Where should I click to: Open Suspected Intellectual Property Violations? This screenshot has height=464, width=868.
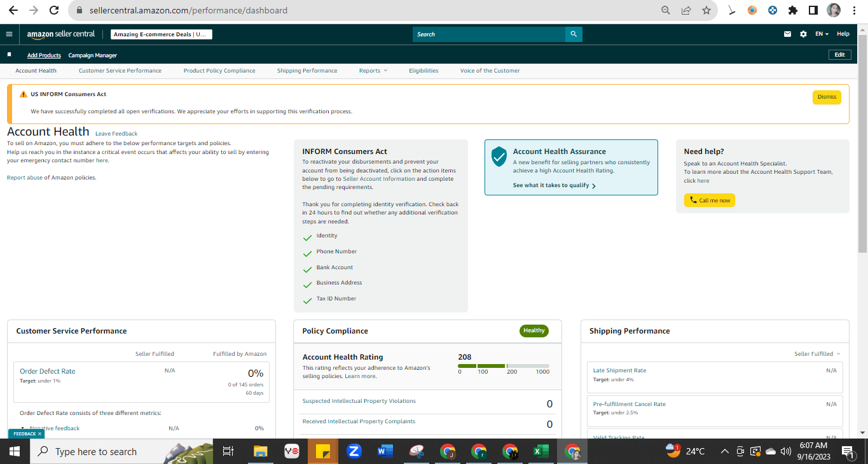(359, 401)
